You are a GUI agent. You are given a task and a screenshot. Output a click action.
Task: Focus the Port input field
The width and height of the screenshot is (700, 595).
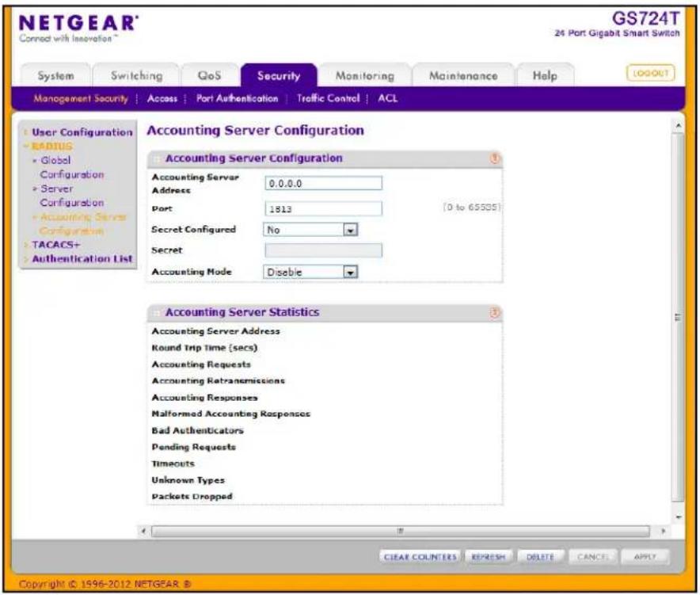coord(324,209)
